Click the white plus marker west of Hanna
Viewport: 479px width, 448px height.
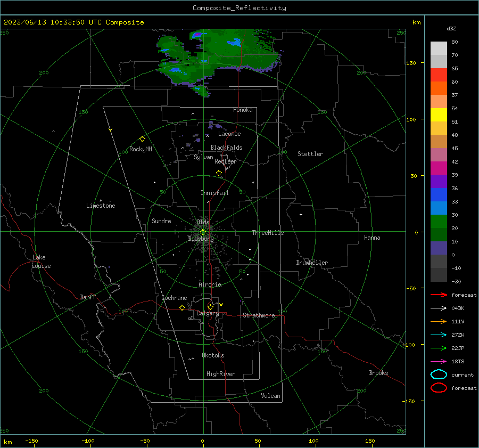(301, 214)
